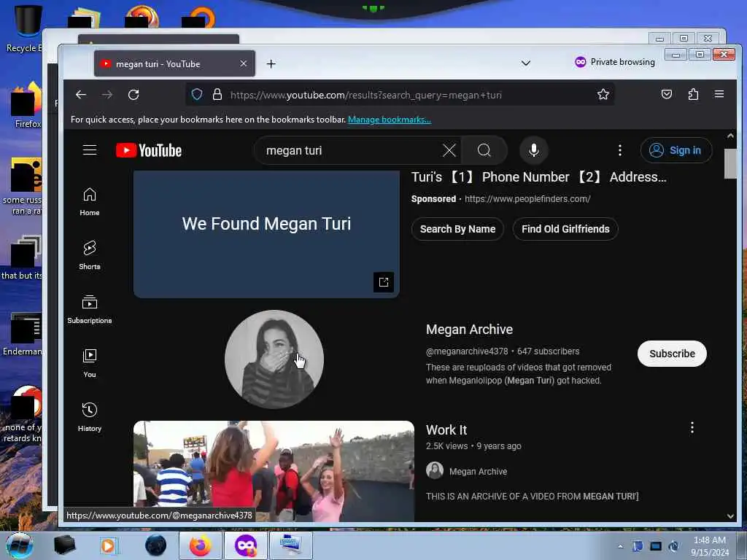The image size is (747, 560).
Task: Open the Windows Start button
Action: [x=19, y=545]
